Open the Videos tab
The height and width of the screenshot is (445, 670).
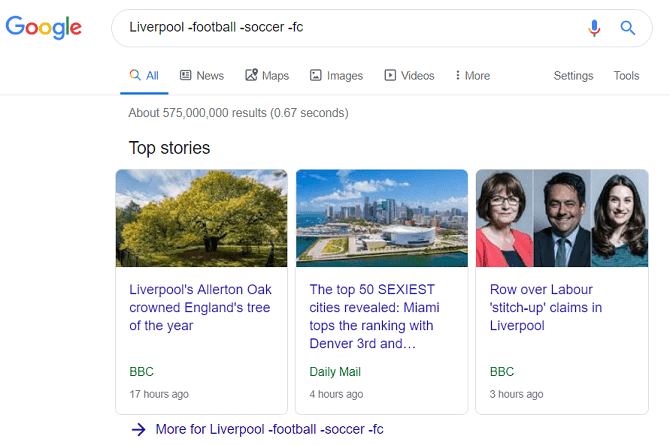point(409,76)
